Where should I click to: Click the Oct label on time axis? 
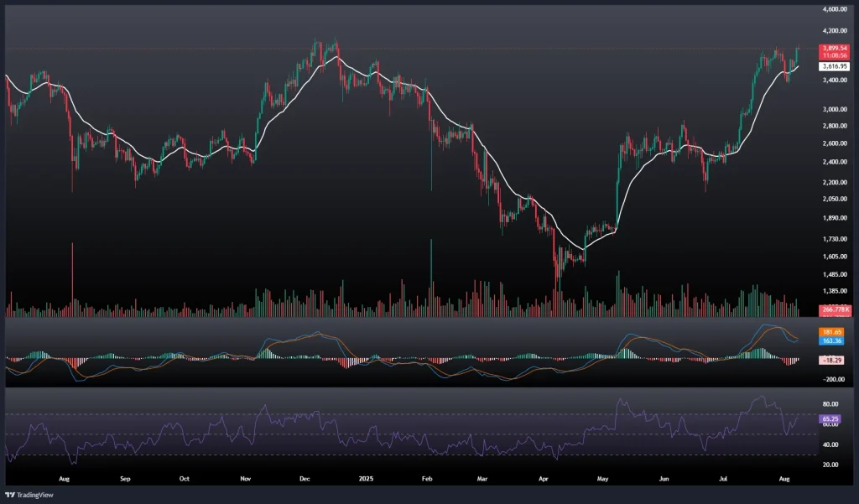(185, 480)
